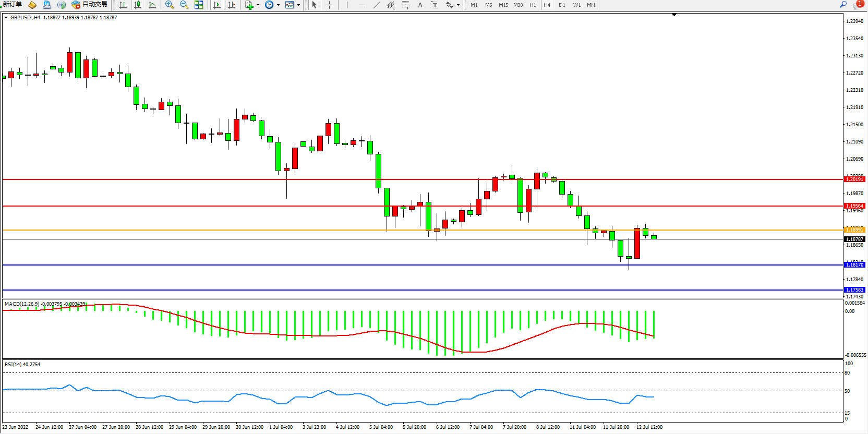868x434 pixels.
Task: Open the chat notifications bubble icon
Action: 857,5
